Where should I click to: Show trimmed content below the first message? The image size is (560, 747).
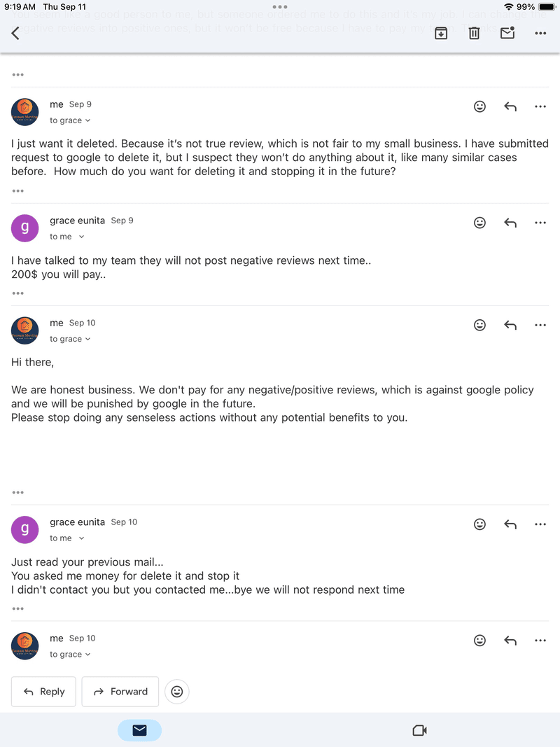click(x=17, y=190)
